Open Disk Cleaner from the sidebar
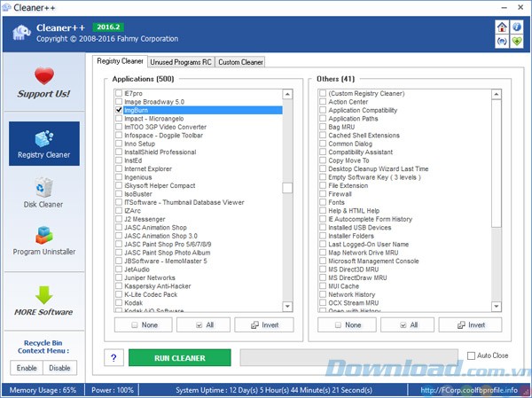The height and width of the screenshot is (398, 532). click(x=43, y=194)
